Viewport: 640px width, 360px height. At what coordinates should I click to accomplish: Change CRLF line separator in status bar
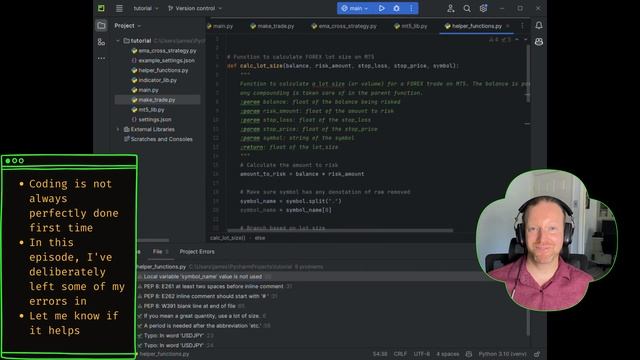pos(400,354)
